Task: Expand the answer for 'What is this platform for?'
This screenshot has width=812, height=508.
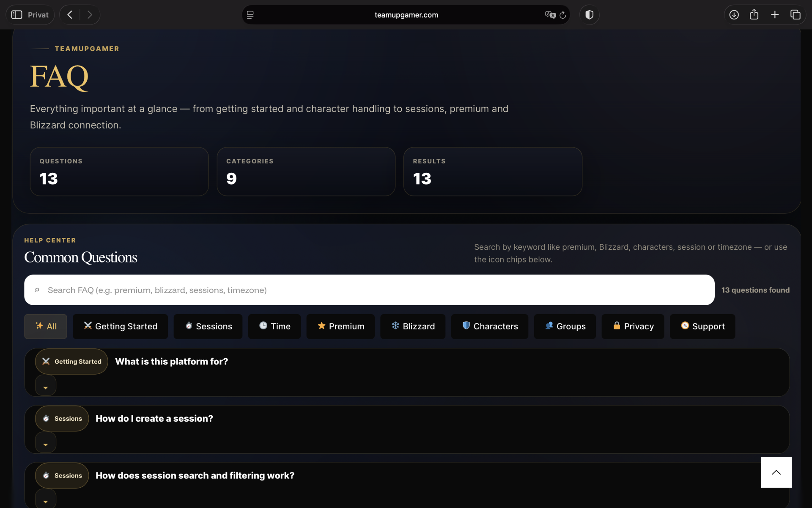Action: click(x=46, y=386)
